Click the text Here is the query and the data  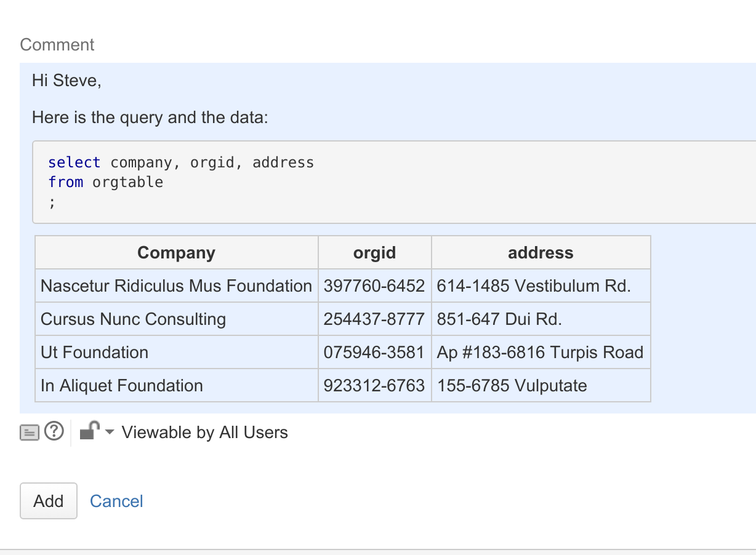[x=150, y=117]
